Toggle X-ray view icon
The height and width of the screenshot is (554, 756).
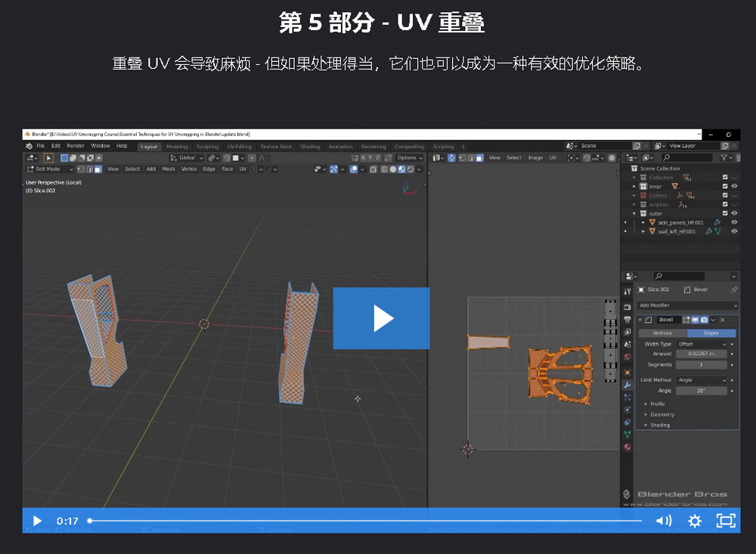tap(373, 169)
